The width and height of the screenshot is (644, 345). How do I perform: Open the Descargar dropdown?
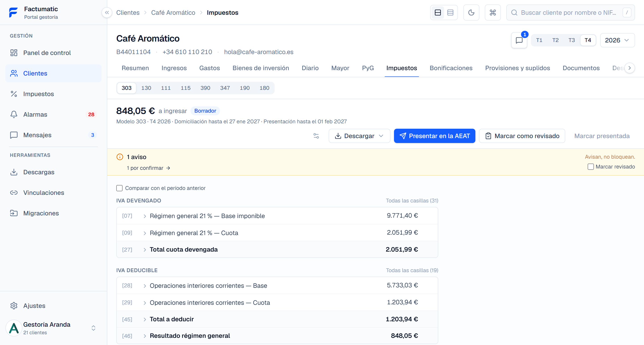pos(359,136)
